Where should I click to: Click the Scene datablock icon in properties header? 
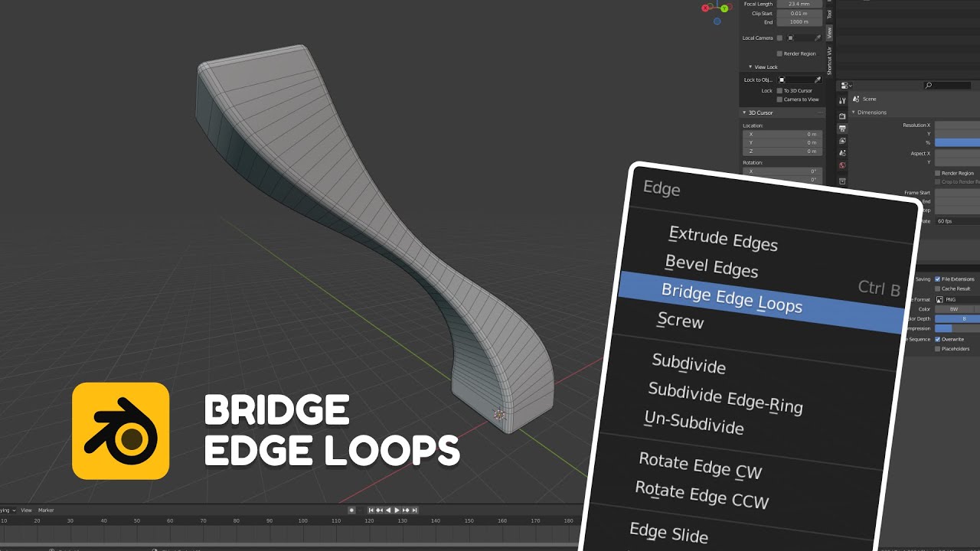(856, 99)
